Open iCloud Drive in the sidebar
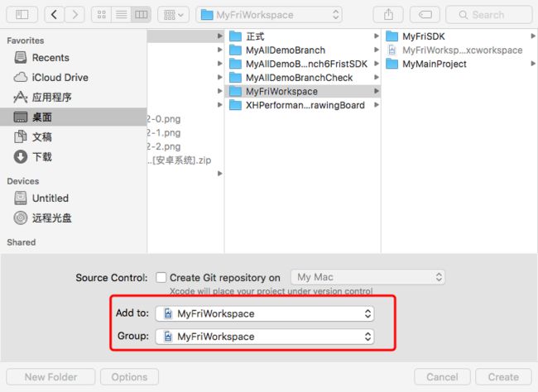This screenshot has height=392, width=538. point(74,78)
